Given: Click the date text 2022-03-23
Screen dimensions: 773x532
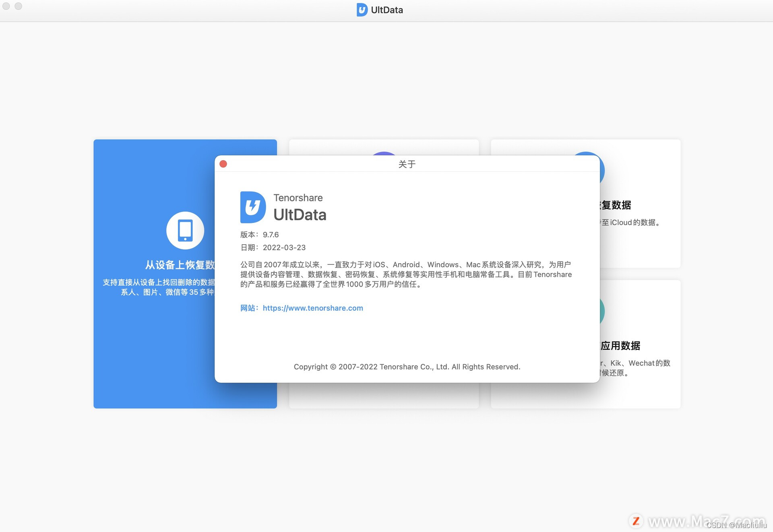Looking at the screenshot, I should (x=284, y=247).
